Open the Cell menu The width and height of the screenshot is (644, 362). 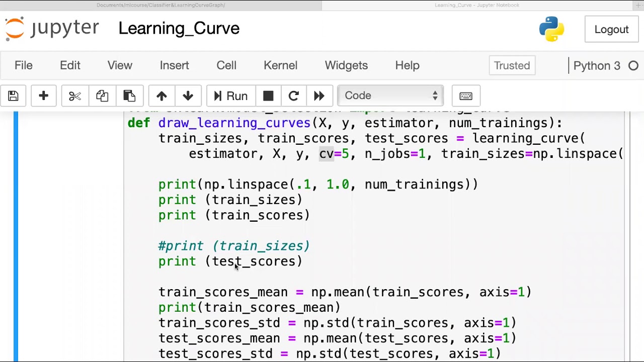click(x=226, y=65)
